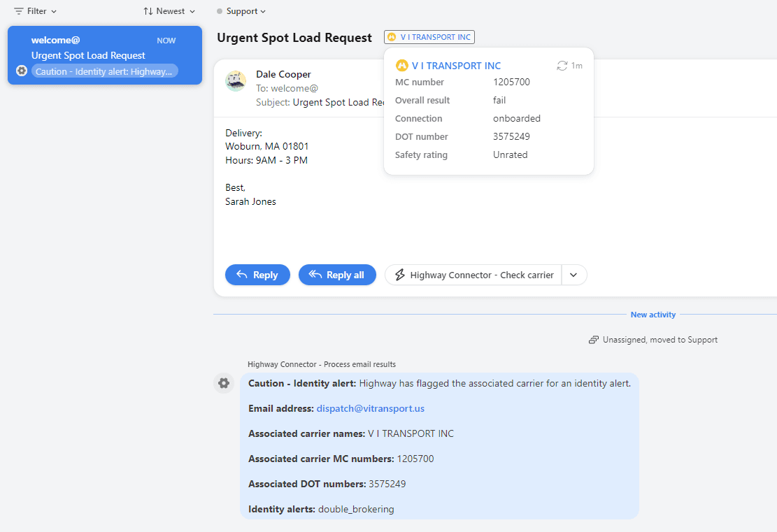
Task: Click the filter lines icon
Action: tap(19, 11)
